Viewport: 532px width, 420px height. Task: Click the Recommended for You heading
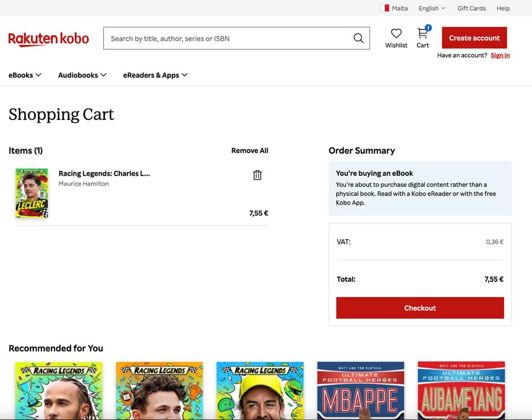click(56, 348)
